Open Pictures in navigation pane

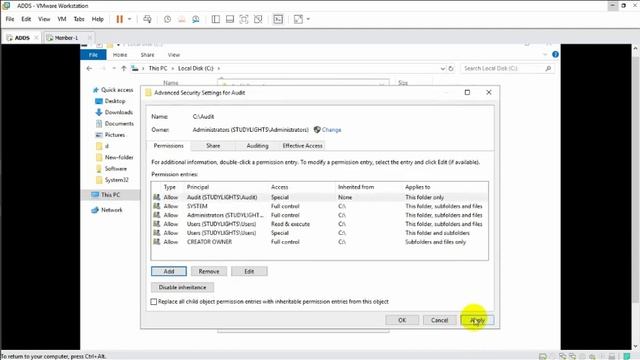[115, 135]
